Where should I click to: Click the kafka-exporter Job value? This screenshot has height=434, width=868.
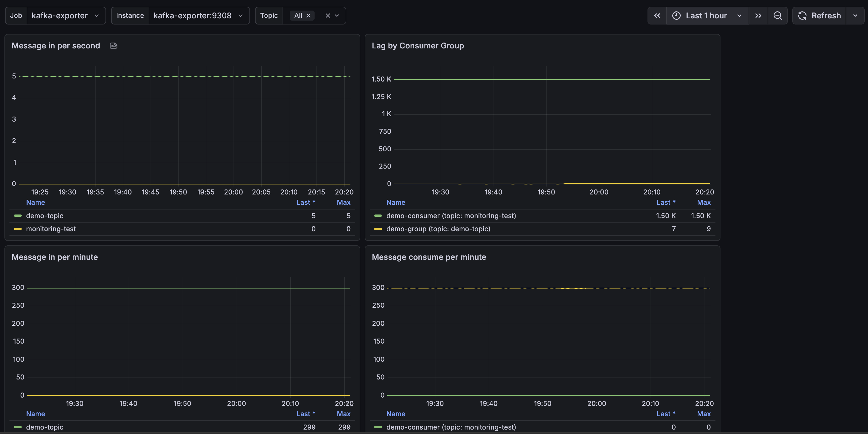pyautogui.click(x=60, y=16)
